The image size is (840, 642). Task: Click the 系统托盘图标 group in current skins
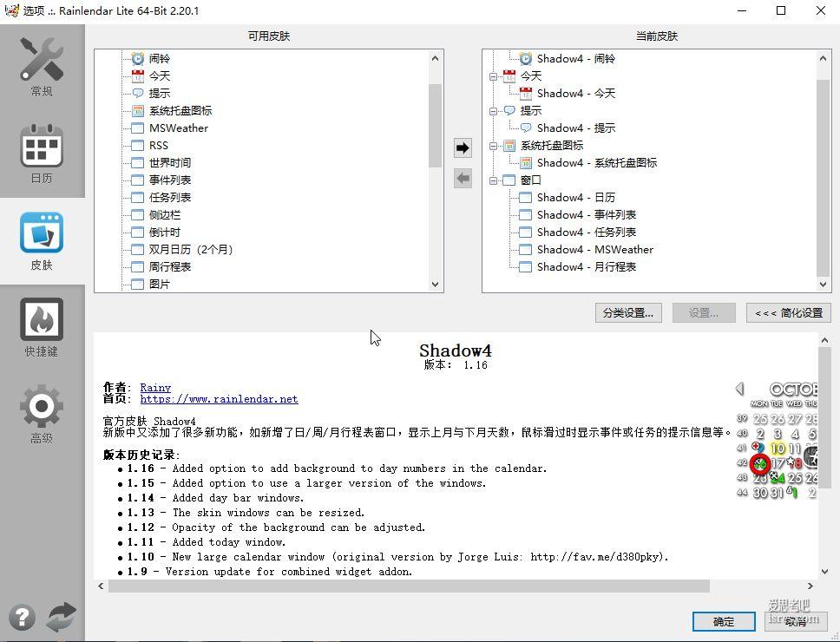pos(552,146)
